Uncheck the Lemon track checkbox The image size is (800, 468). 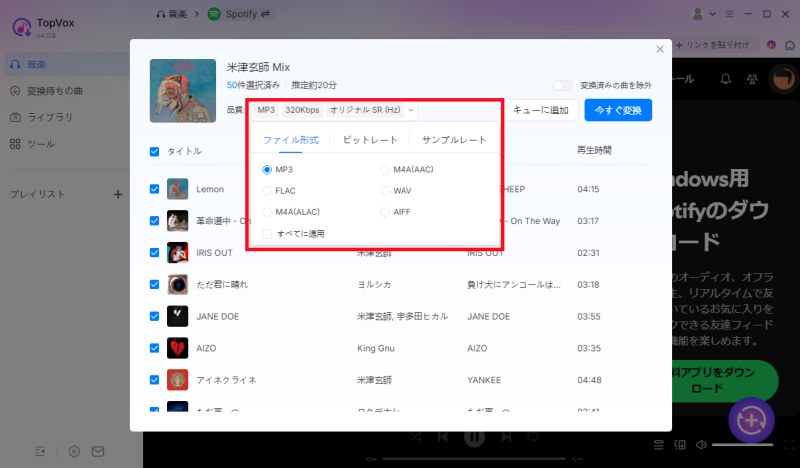click(x=155, y=189)
